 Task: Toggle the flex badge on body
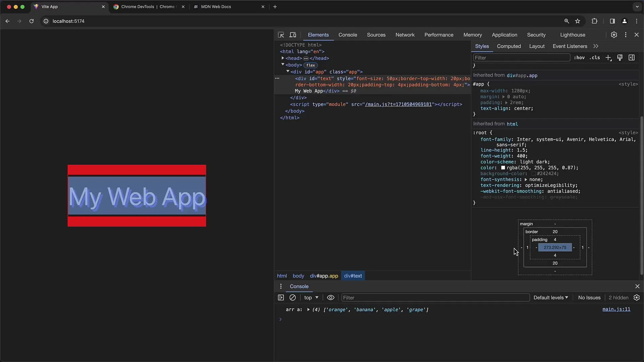(311, 65)
